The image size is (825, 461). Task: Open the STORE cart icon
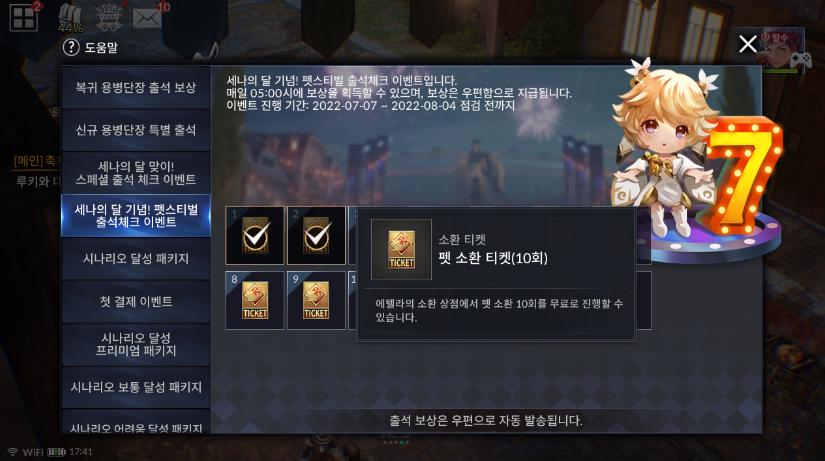point(109,17)
